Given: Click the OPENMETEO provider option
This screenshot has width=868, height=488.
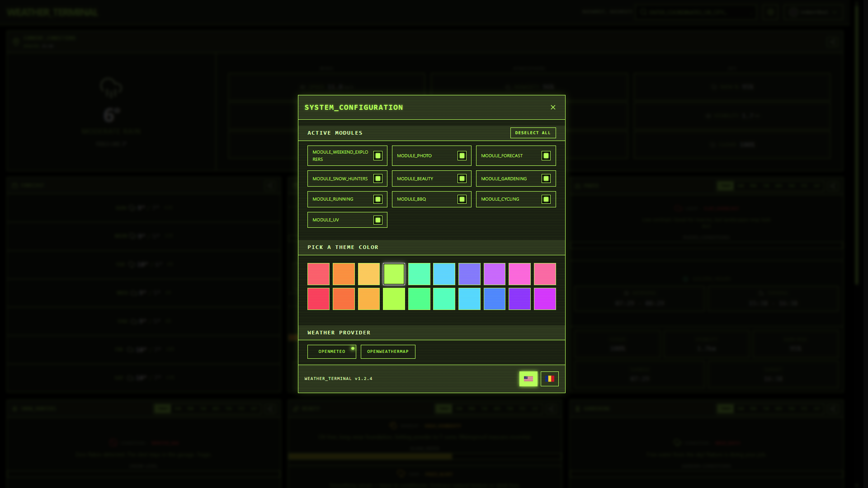Looking at the screenshot, I should [x=331, y=352].
